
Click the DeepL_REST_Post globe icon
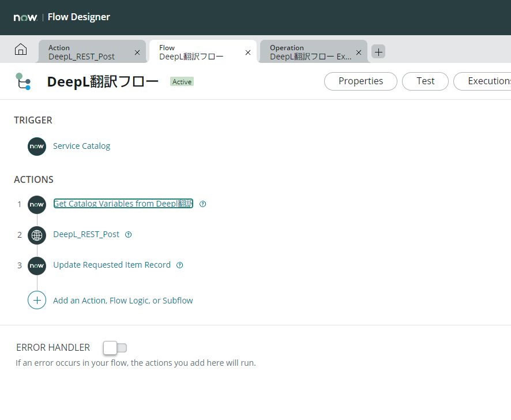(37, 235)
